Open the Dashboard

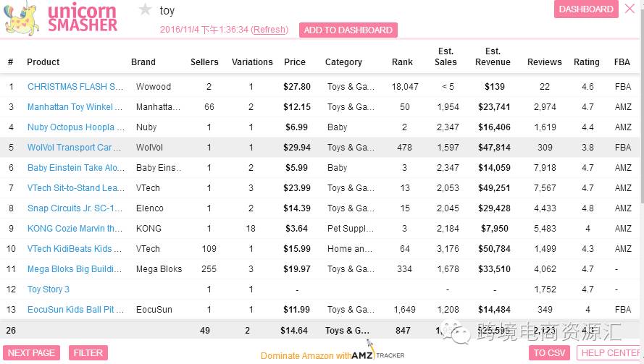586,9
